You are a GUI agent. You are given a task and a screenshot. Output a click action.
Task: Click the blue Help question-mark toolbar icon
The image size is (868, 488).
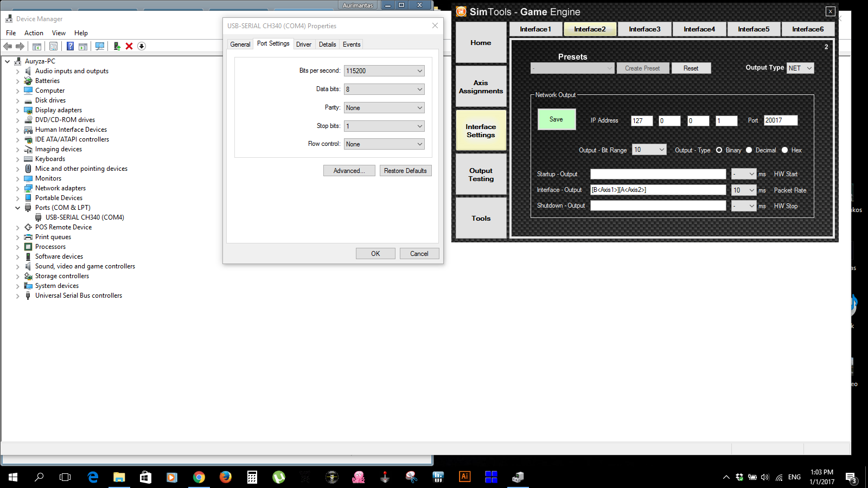(70, 46)
